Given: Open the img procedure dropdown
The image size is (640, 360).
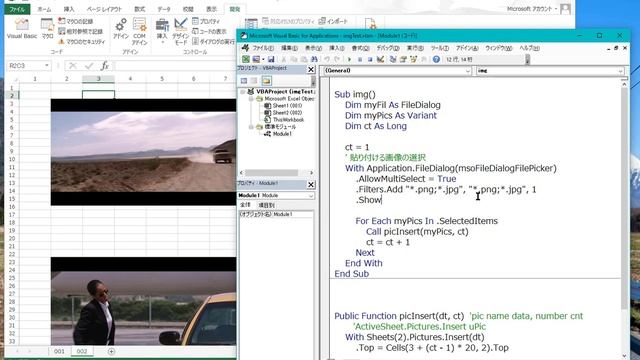Looking at the screenshot, I should (x=620, y=71).
